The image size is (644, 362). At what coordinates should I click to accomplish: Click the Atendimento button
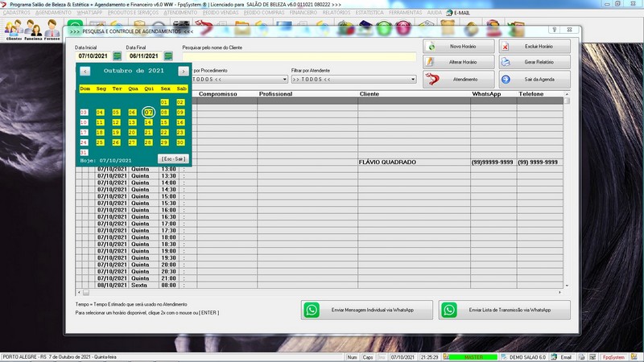tap(458, 79)
